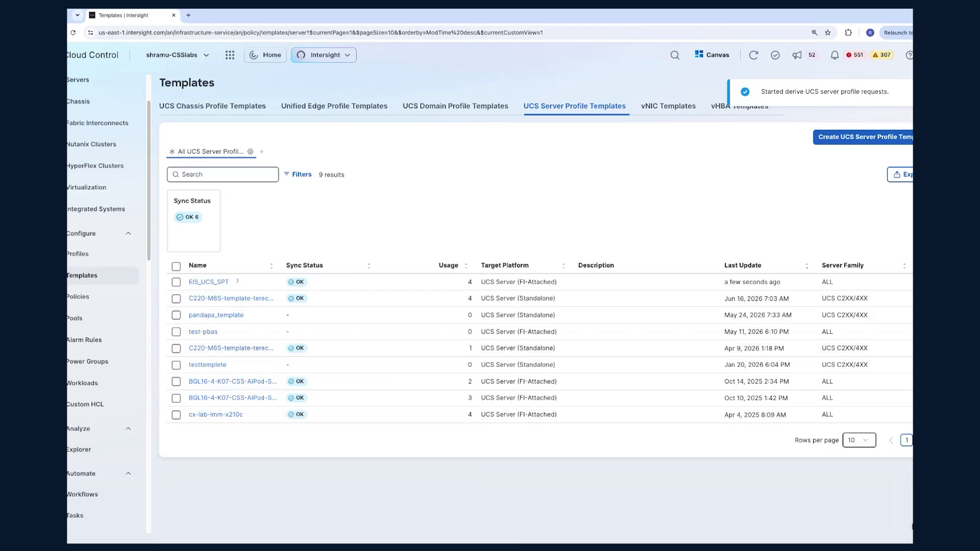The width and height of the screenshot is (980, 551).
Task: Click Create UCS Server Profile Template button
Action: (863, 137)
